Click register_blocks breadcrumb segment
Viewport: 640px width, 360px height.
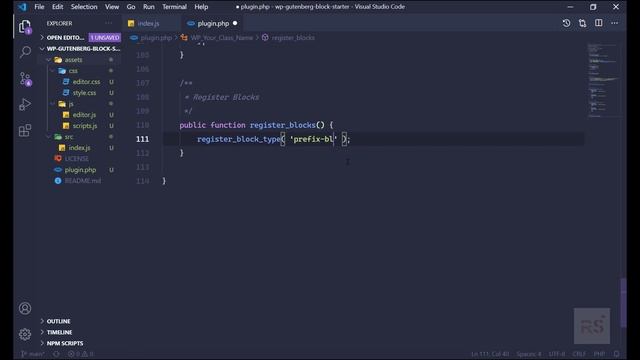[293, 38]
